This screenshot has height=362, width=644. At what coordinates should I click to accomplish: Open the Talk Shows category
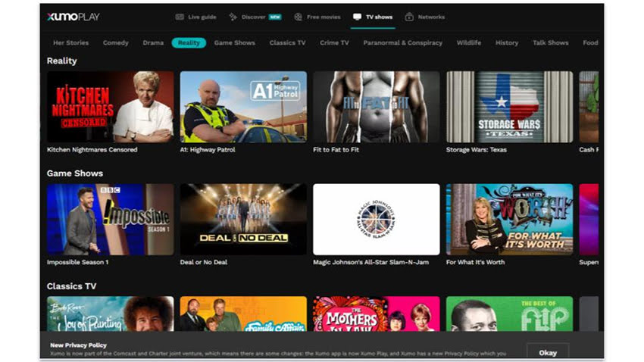pyautogui.click(x=550, y=42)
